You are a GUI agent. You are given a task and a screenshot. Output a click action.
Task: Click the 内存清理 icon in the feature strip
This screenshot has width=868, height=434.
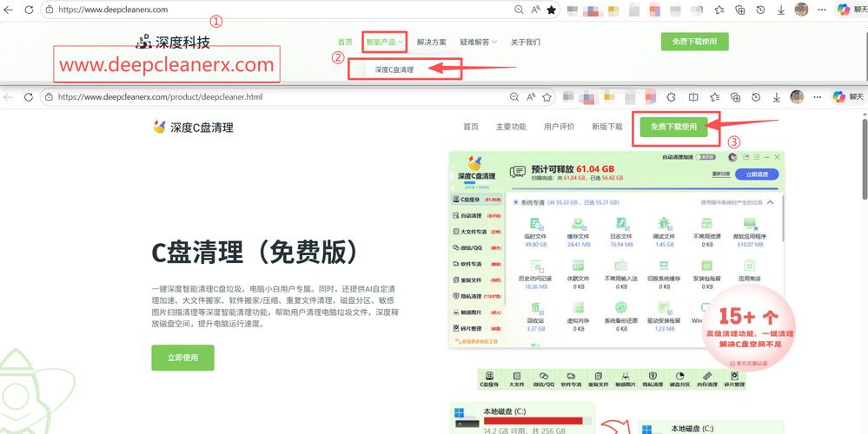[707, 375]
